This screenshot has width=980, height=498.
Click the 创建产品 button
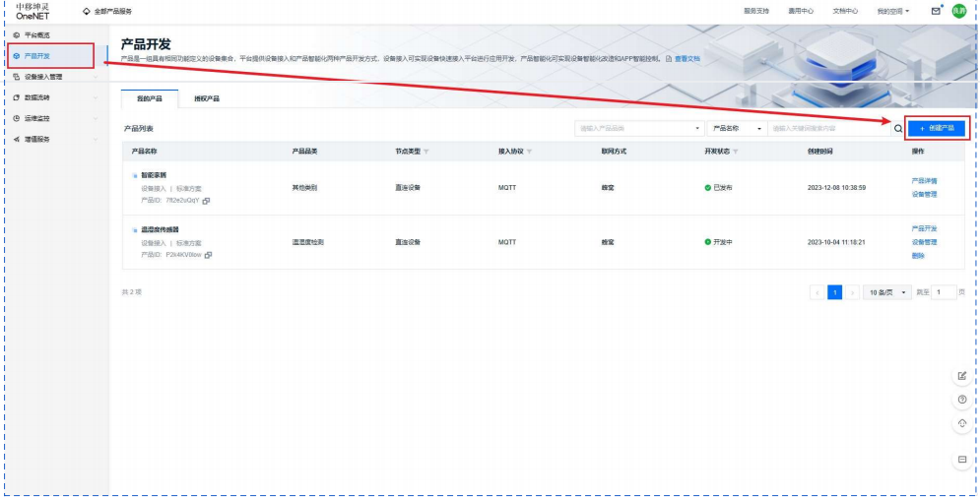937,128
